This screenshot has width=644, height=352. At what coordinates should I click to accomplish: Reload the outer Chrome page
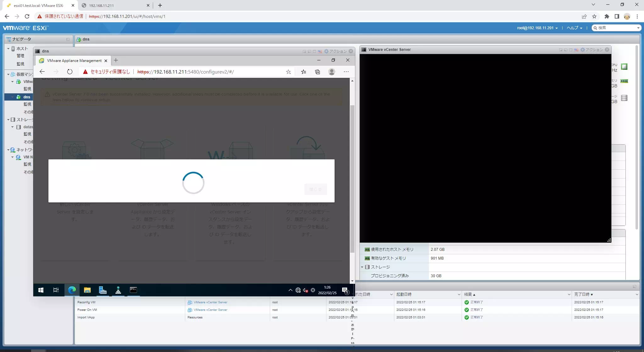[x=27, y=16]
